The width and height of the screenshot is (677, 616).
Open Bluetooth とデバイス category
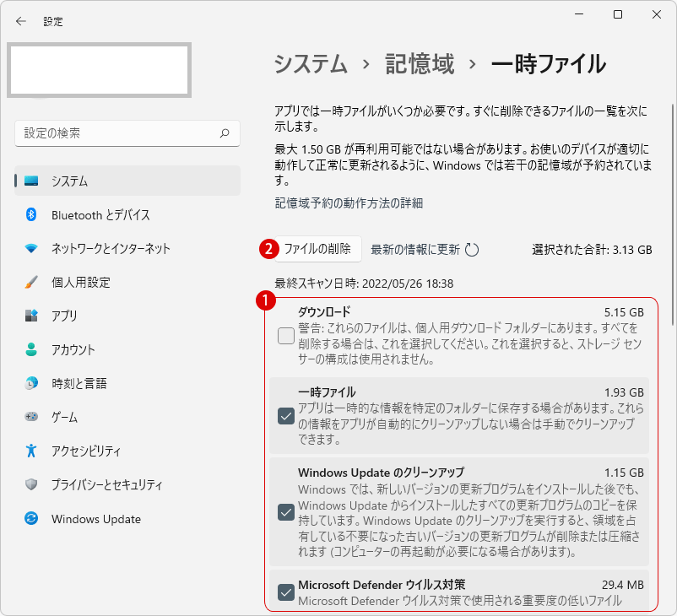point(127,214)
